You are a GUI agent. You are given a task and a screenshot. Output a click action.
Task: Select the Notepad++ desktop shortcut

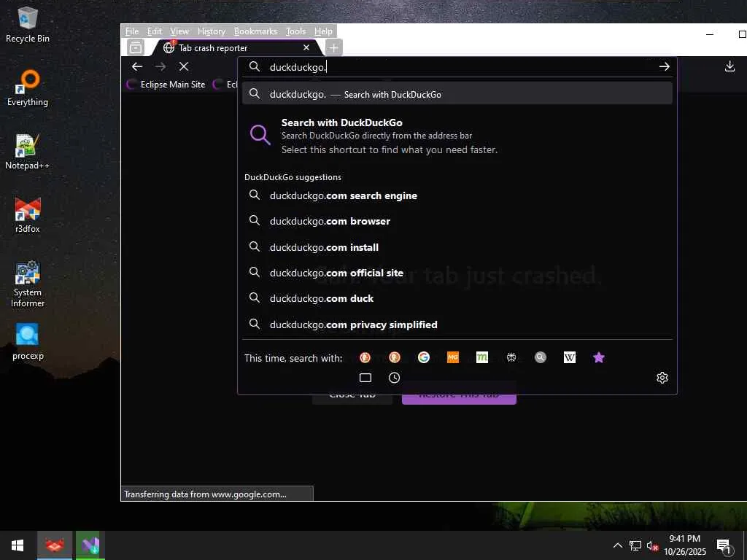(28, 152)
